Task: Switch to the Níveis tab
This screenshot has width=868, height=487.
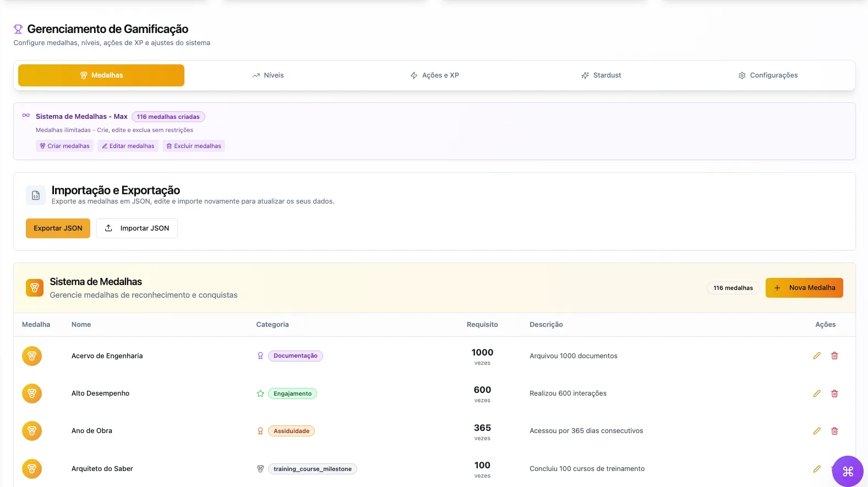Action: coord(268,75)
